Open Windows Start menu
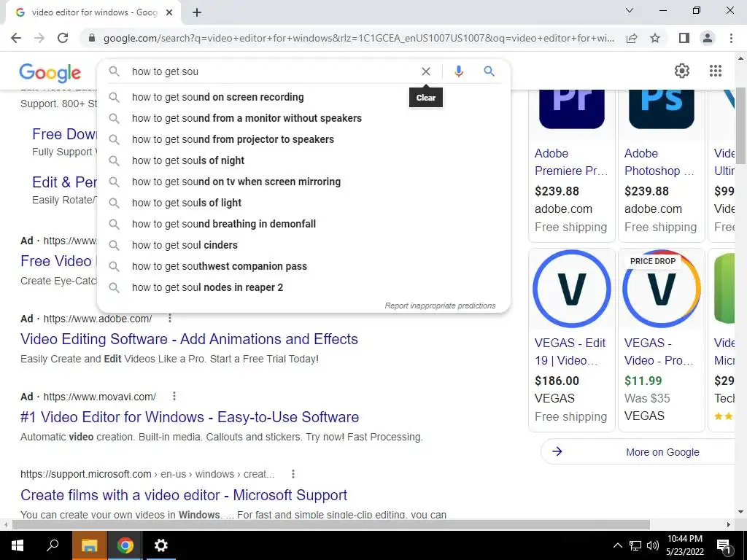747x560 pixels. 18,545
